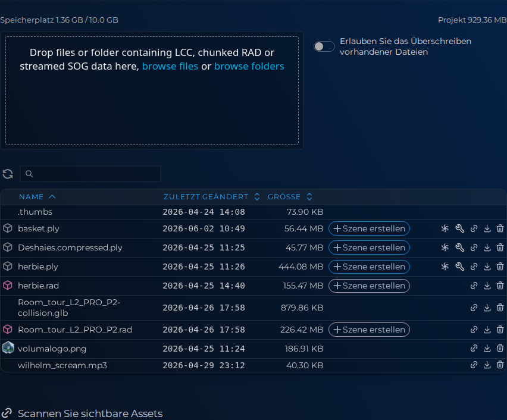Image resolution: width=507 pixels, height=420 pixels.
Task: Download the herbie.ply file
Action: (487, 267)
